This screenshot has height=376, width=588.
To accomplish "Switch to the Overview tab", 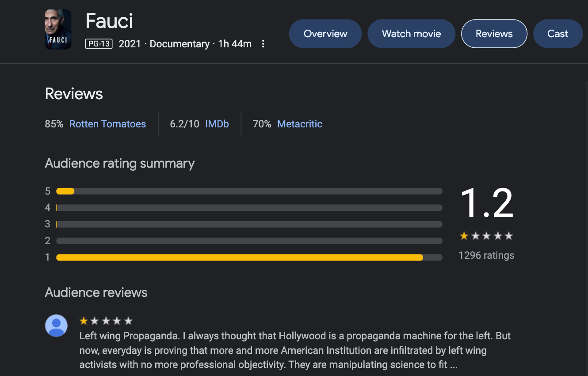I will point(325,34).
